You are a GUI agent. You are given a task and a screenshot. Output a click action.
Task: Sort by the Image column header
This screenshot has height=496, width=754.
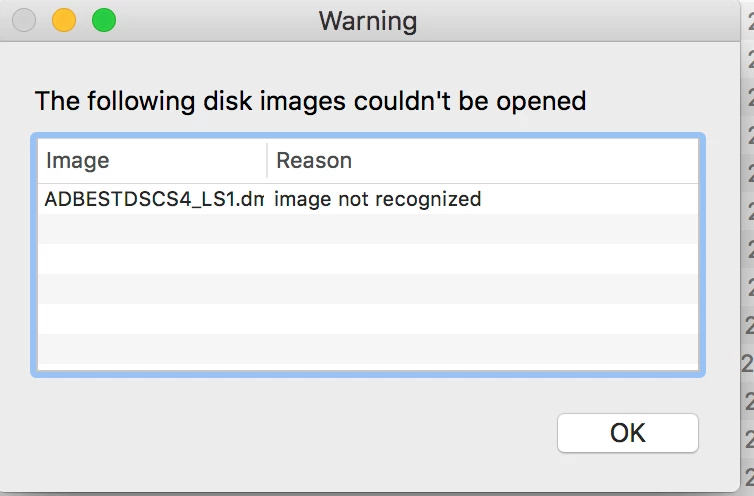click(x=152, y=161)
